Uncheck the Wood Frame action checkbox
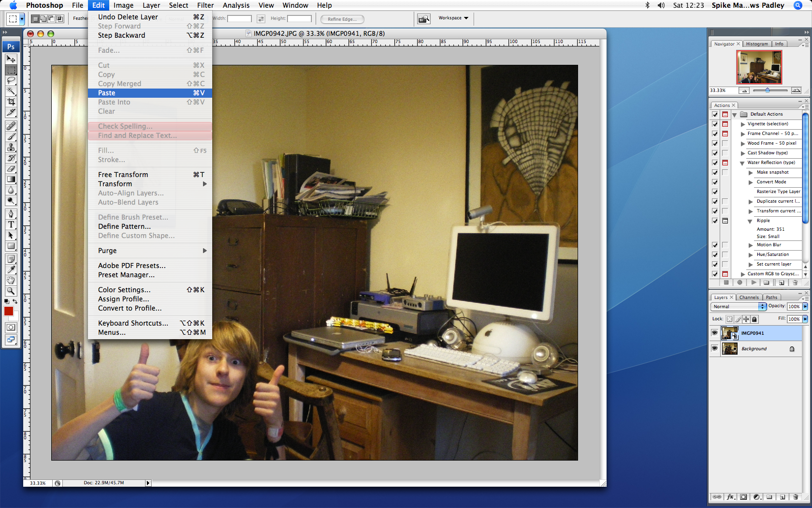The width and height of the screenshot is (812, 508). (x=715, y=143)
